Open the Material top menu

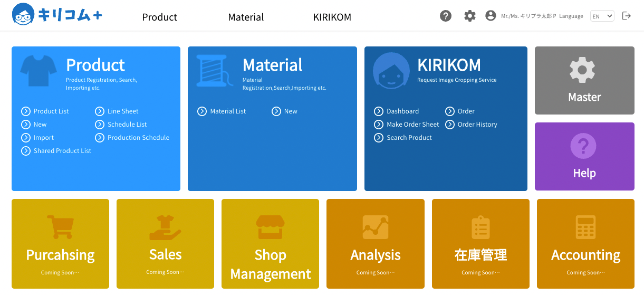tap(246, 17)
